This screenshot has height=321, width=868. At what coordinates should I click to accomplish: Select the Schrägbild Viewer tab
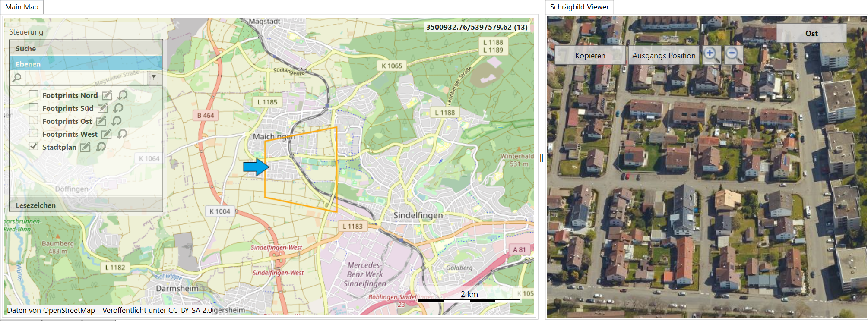(x=579, y=7)
